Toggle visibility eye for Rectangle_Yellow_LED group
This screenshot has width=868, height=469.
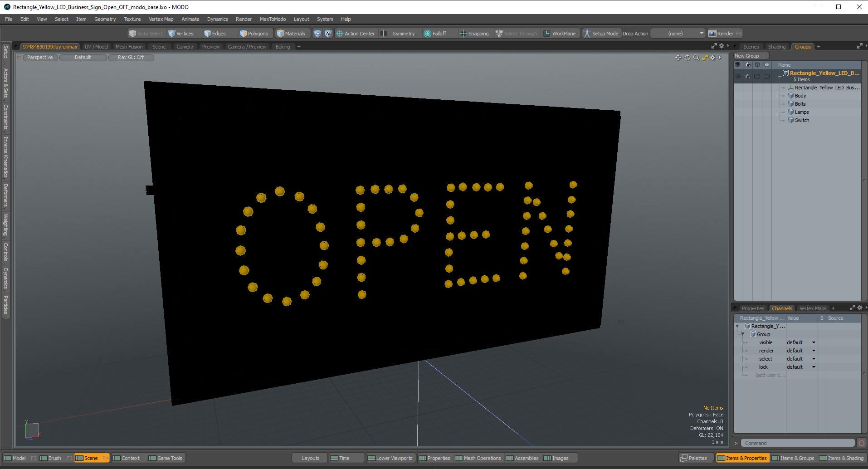click(x=738, y=76)
